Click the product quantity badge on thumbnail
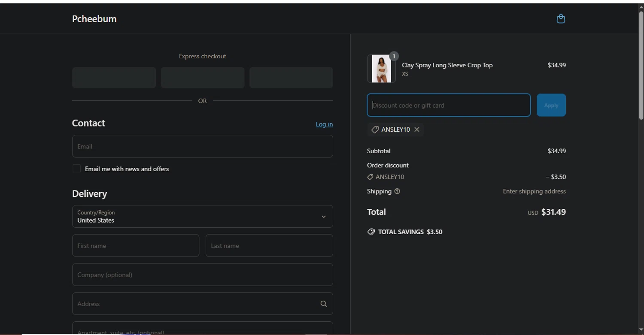Screen dimensions: 644x335 (x=394, y=56)
